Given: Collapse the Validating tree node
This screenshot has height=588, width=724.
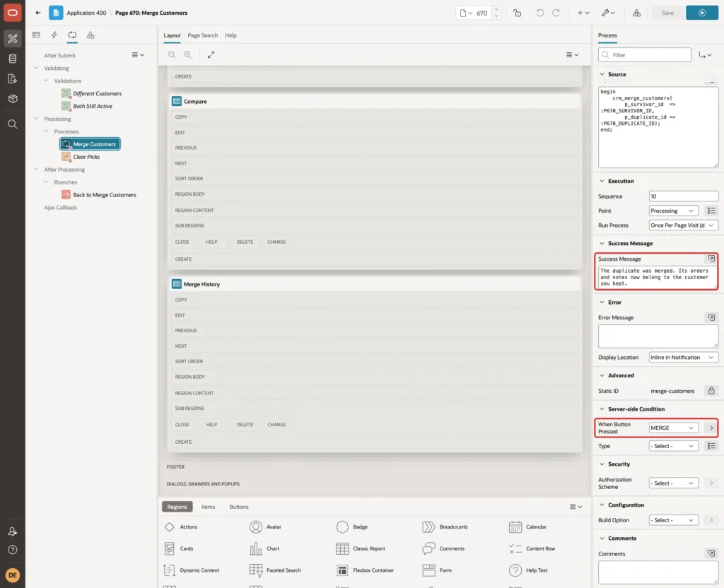Looking at the screenshot, I should pyautogui.click(x=35, y=68).
